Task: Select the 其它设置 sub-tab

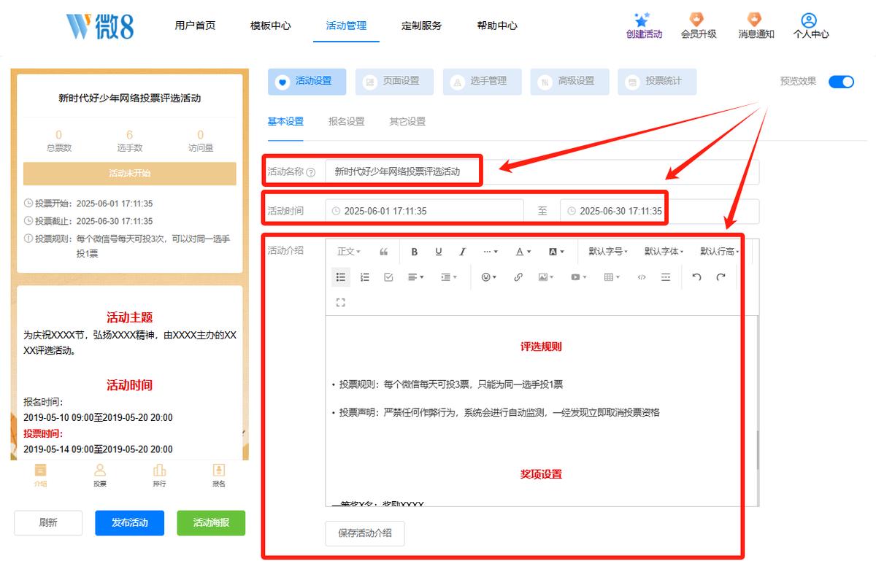Action: [407, 122]
